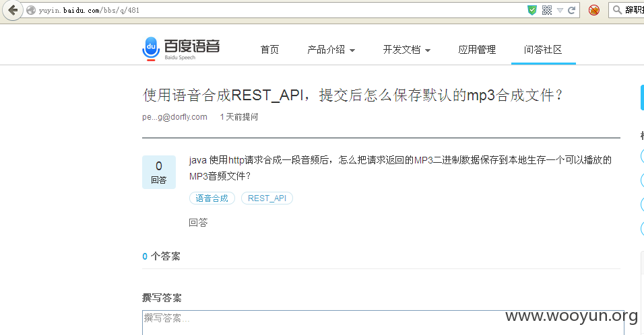Click the question title about REST_API mp3
Image resolution: width=644 pixels, height=335 pixels.
pyautogui.click(x=352, y=95)
